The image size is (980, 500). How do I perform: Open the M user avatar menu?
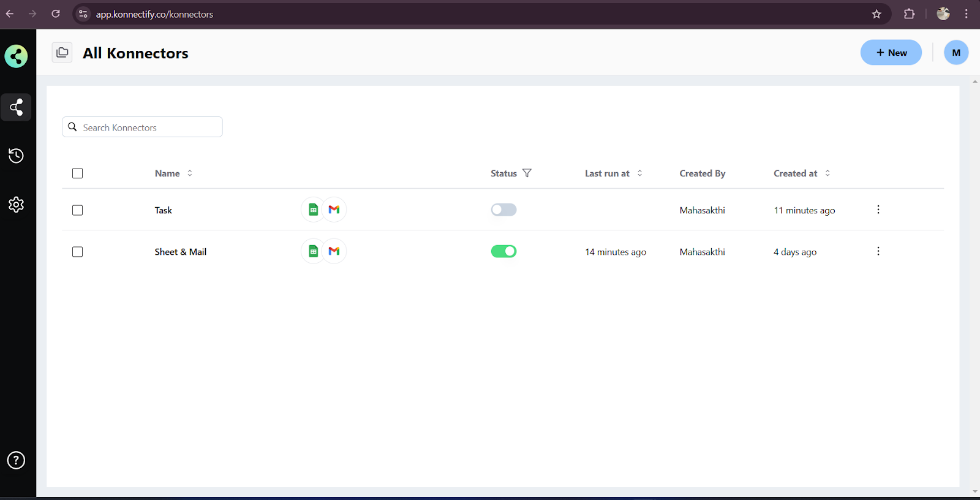(956, 53)
